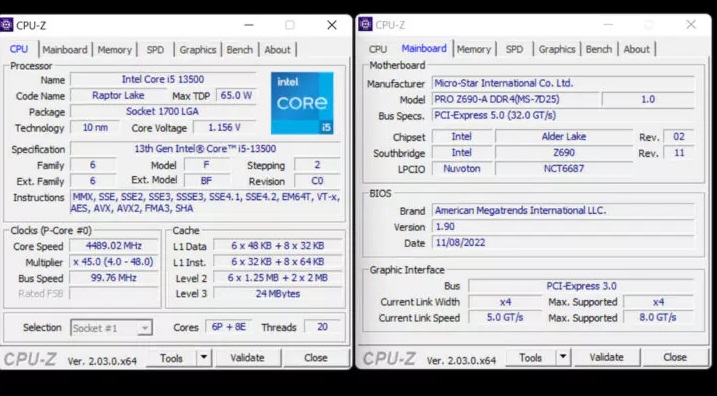Open About tab in left window
This screenshot has height=396, width=717.
click(x=277, y=49)
